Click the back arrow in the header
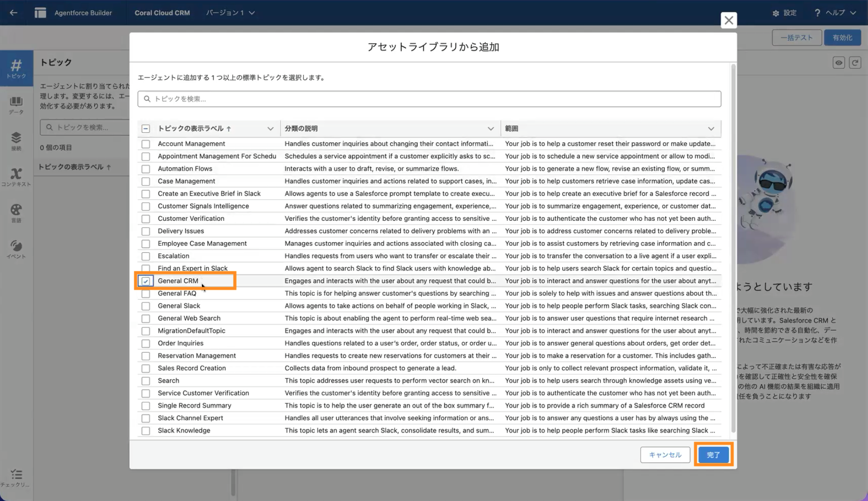 (x=13, y=13)
